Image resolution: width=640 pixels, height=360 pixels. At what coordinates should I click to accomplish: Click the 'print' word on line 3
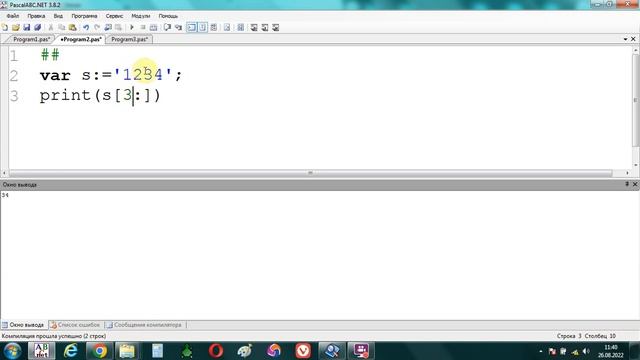tap(65, 96)
